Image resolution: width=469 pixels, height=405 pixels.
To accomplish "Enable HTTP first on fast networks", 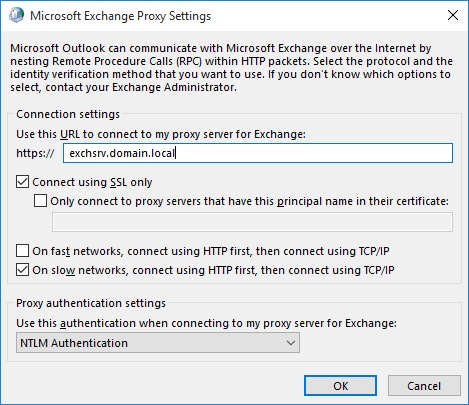I will (22, 251).
